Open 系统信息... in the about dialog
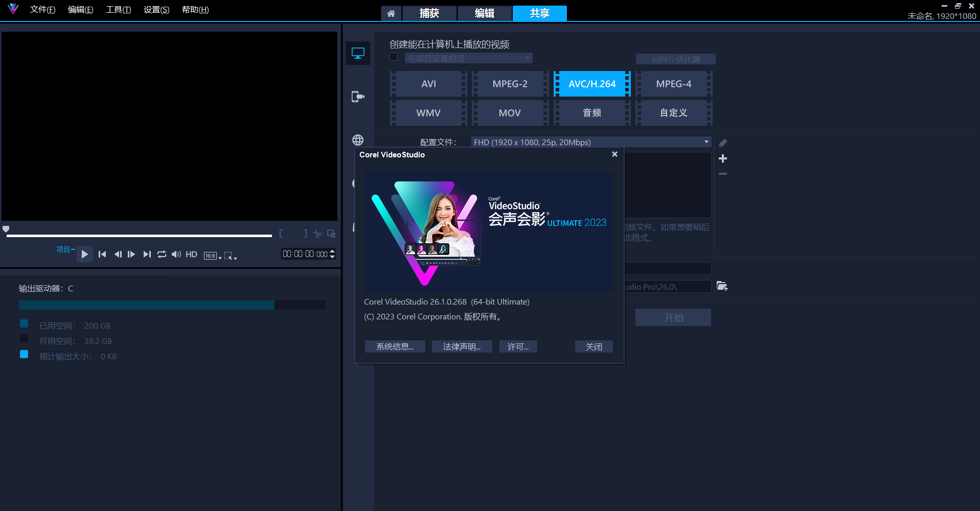The width and height of the screenshot is (980, 511). [x=395, y=346]
